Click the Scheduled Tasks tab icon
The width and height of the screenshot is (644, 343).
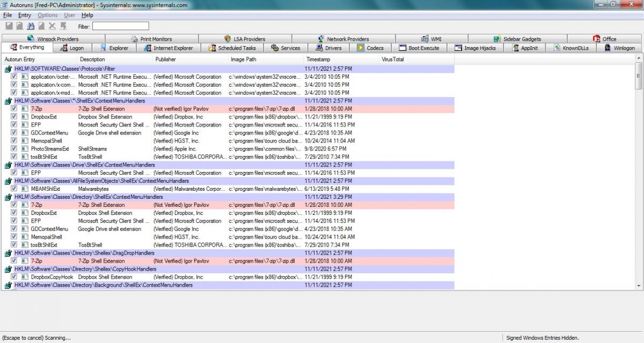click(212, 48)
